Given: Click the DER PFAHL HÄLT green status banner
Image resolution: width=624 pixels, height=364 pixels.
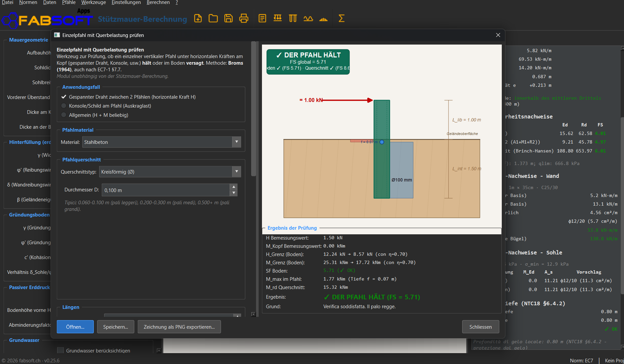Looking at the screenshot, I should [308, 62].
